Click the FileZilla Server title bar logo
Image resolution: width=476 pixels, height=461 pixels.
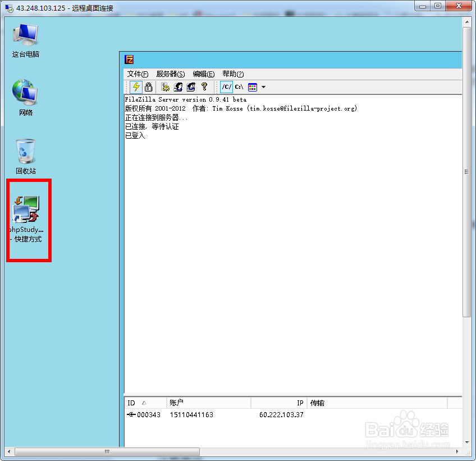[129, 60]
